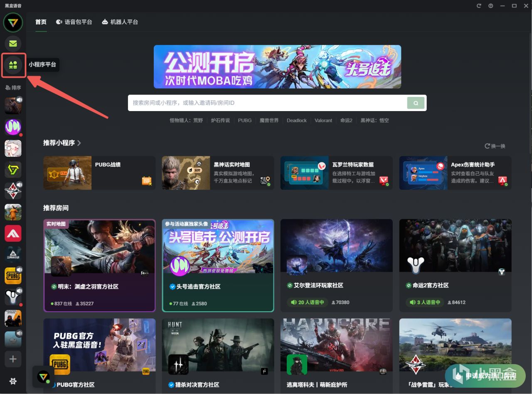
Task: Open the 逃离塔科夫｜萌新庇护所 room card
Action: [x=337, y=356]
